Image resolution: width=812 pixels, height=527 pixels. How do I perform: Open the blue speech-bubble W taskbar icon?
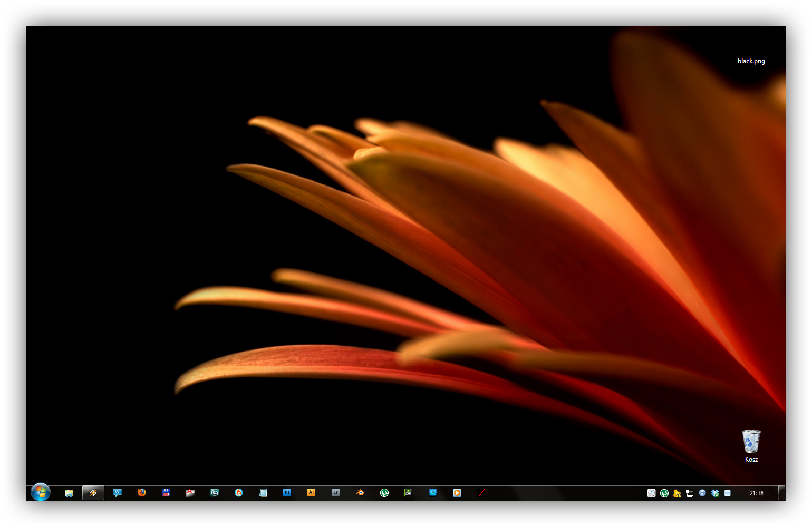click(x=118, y=493)
